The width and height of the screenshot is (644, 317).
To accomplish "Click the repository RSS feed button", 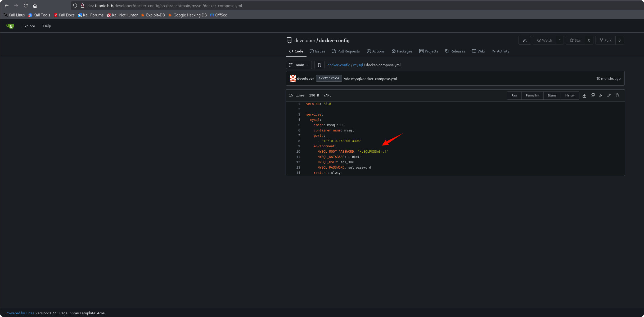I will (x=525, y=40).
